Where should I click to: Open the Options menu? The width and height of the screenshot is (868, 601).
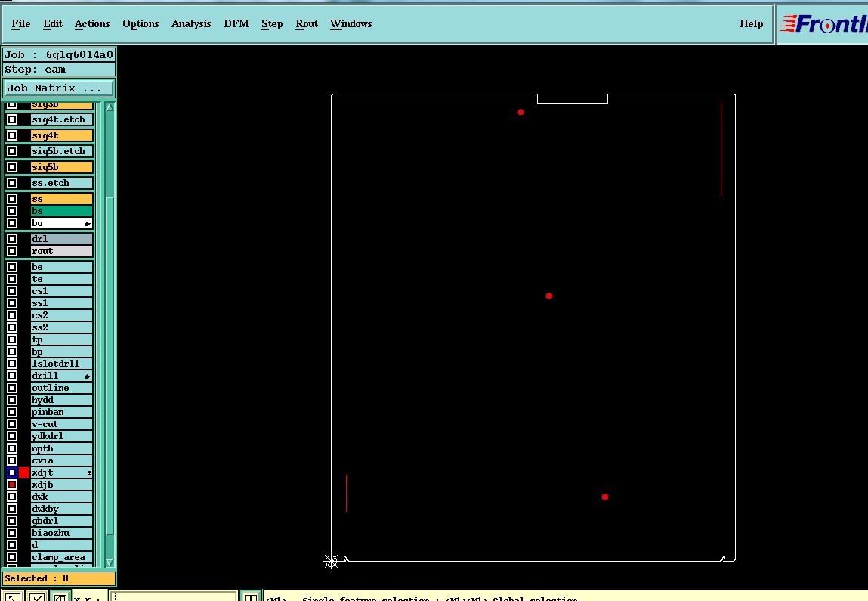[141, 24]
